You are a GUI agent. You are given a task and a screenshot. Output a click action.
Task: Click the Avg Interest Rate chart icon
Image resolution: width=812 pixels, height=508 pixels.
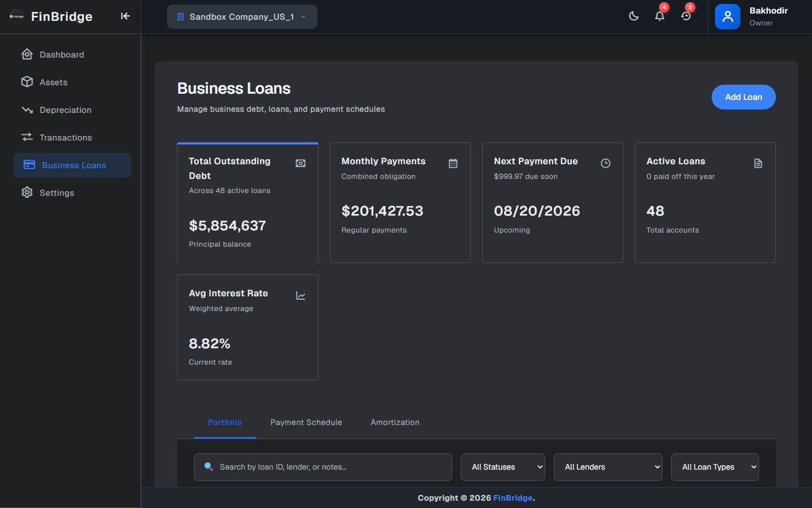[x=301, y=296]
